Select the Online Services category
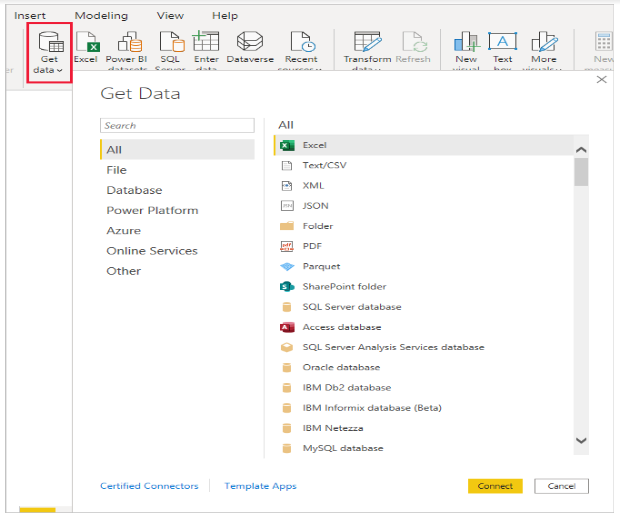Screen dimensions: 620x520 (151, 251)
